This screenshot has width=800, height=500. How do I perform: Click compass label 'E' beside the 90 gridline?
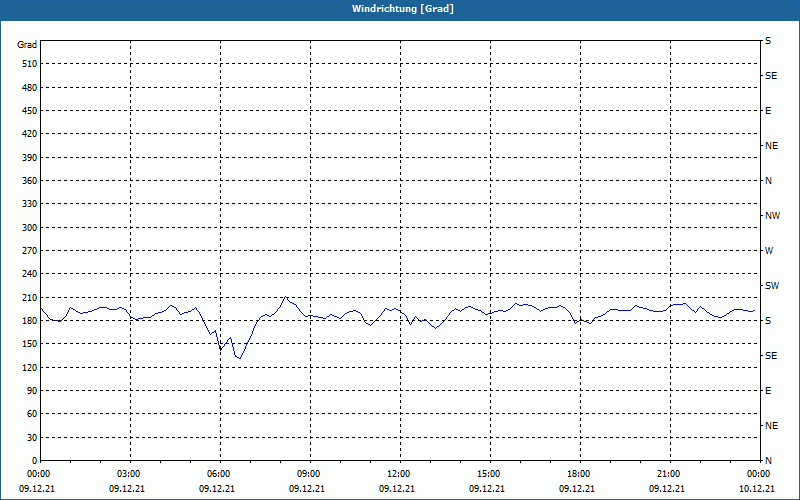pyautogui.click(x=768, y=390)
